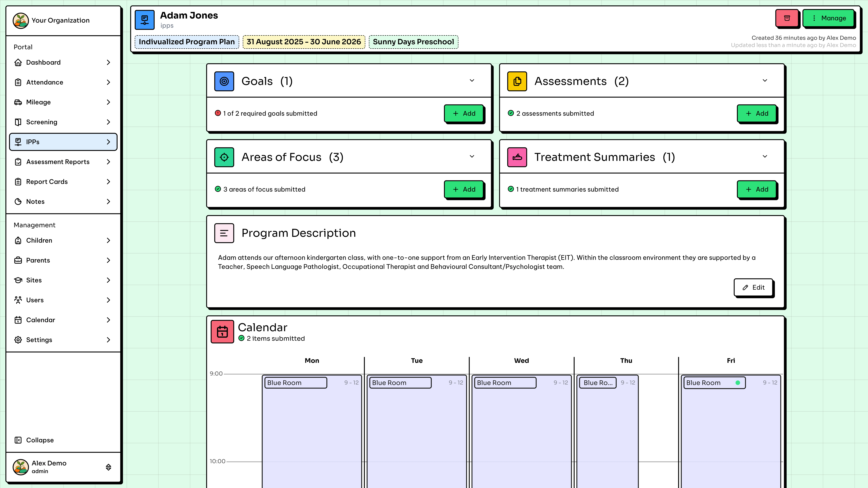The image size is (868, 488).
Task: Click the Manage button
Action: click(x=829, y=18)
